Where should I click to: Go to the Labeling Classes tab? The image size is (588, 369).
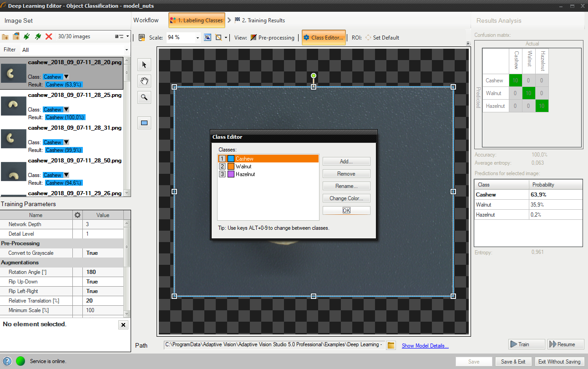click(x=196, y=20)
